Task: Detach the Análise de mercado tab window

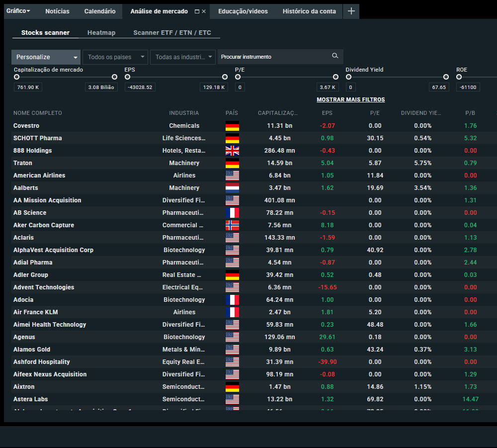Action: [x=197, y=11]
